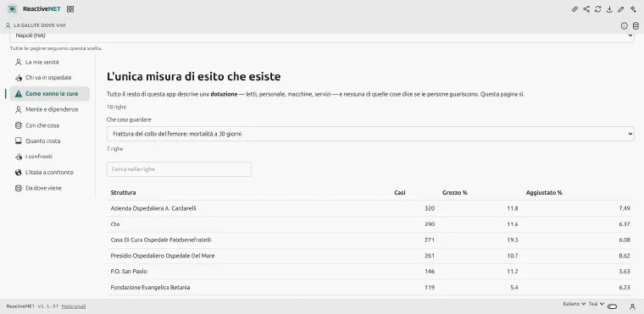The width and height of the screenshot is (644, 314).
Task: Open the database icon in header bar
Action: [636, 26]
